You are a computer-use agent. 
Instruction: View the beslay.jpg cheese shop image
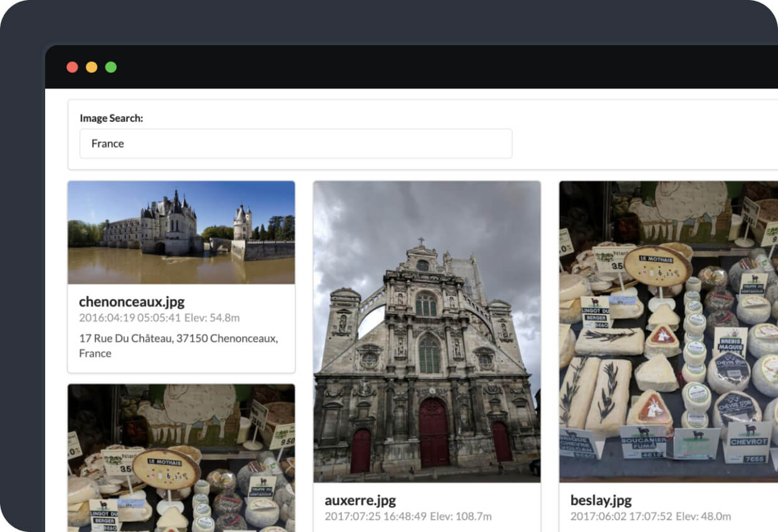pyautogui.click(x=667, y=332)
